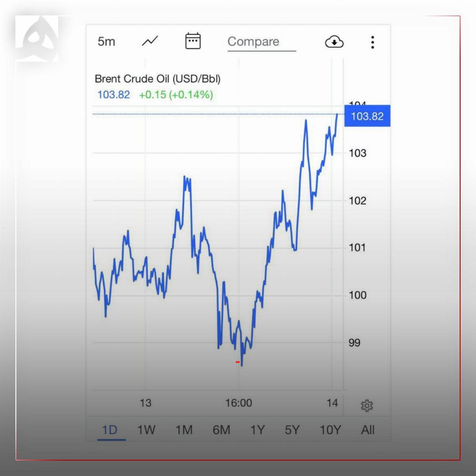Open chart settings gear icon
The image size is (476, 476).
click(x=367, y=405)
